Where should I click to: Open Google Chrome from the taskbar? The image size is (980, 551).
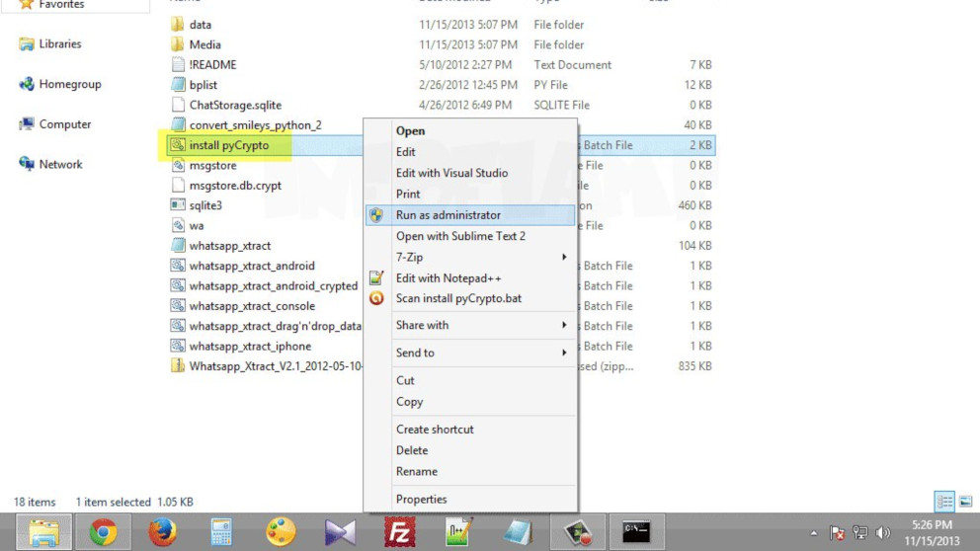tap(103, 533)
